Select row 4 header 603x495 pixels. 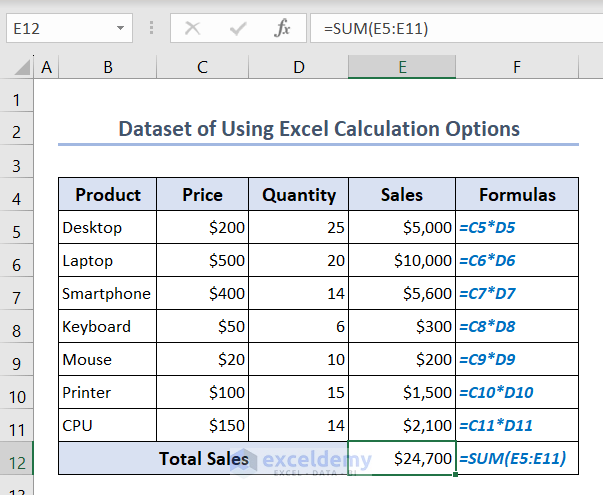pyautogui.click(x=17, y=195)
